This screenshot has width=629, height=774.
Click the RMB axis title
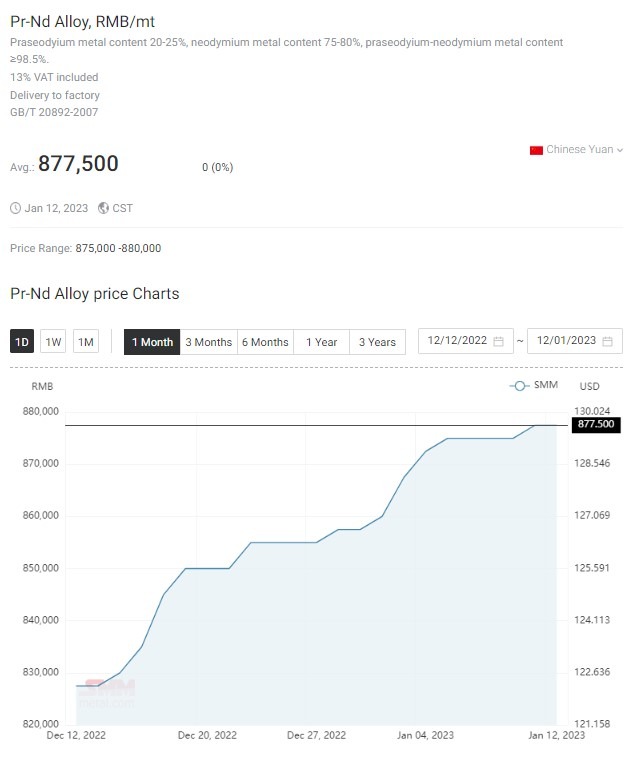(42, 387)
